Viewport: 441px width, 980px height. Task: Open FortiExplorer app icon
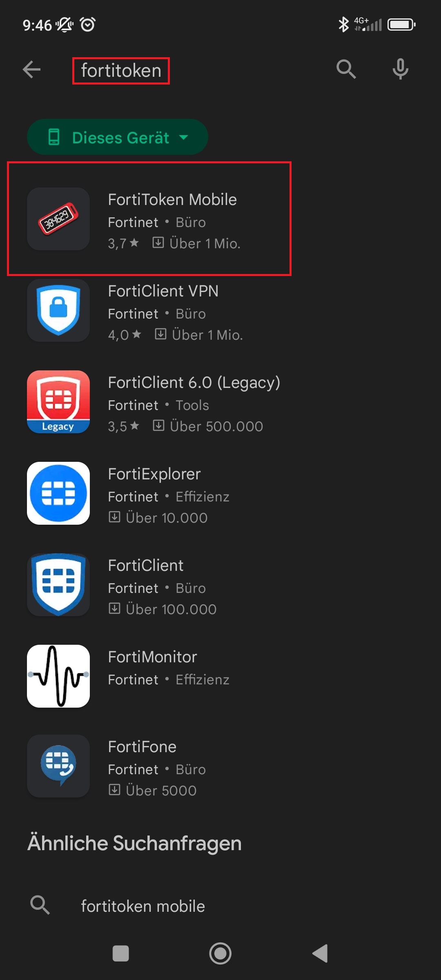[58, 493]
